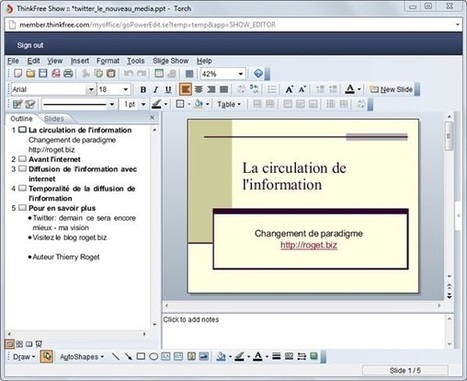
Task: Activate the Select Objects pointer tool
Action: (47, 357)
